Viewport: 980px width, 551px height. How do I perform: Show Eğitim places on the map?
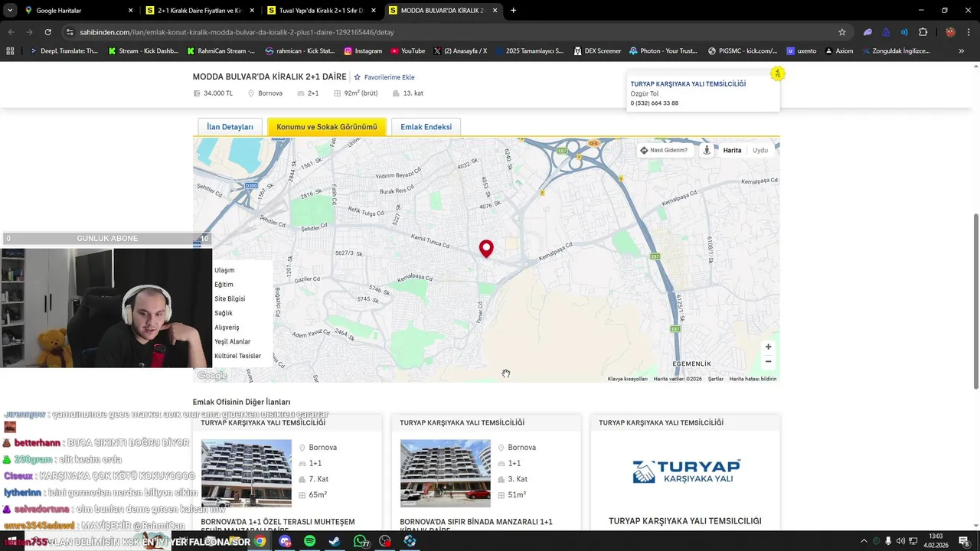(x=224, y=285)
